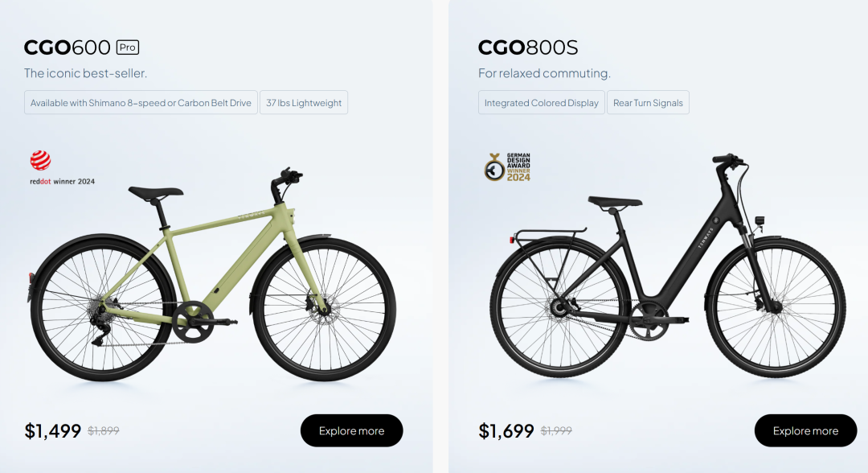Click the Rear Turn Signals tag
This screenshot has width=868, height=473.
(648, 103)
